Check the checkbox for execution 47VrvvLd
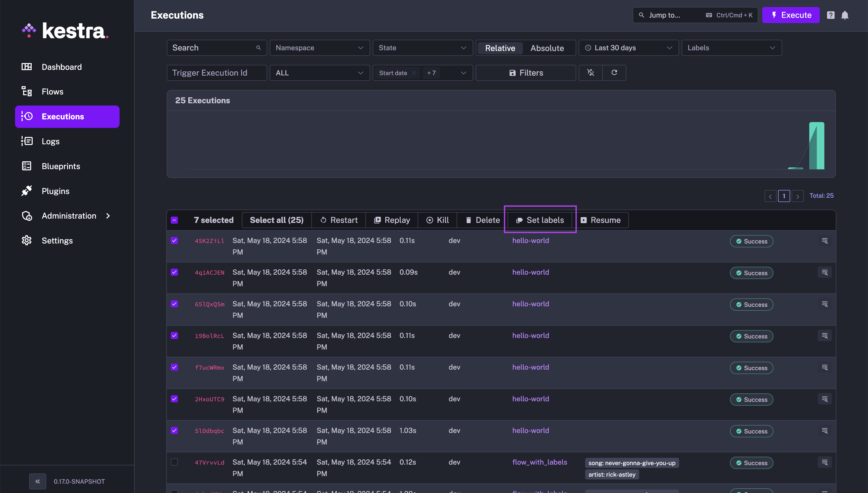 (174, 462)
